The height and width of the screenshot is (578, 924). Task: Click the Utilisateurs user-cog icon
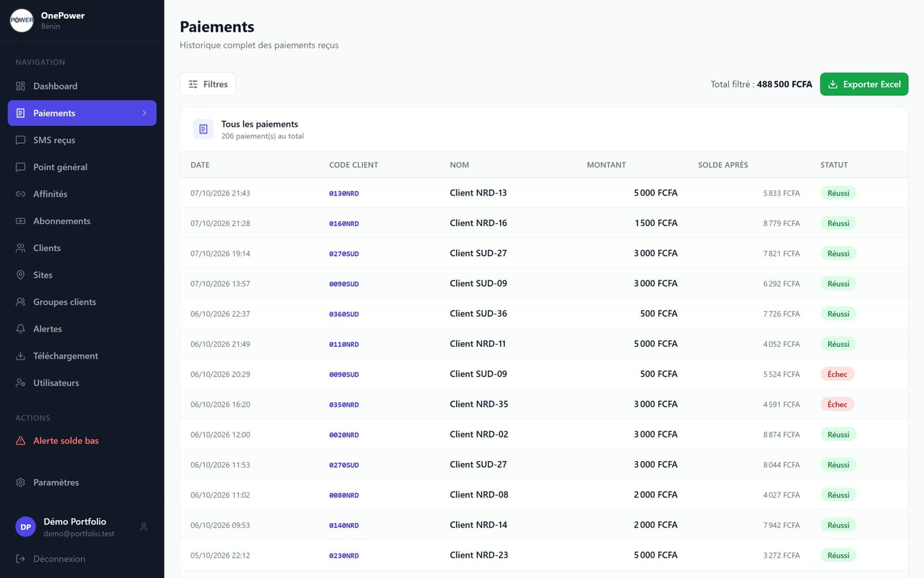20,383
